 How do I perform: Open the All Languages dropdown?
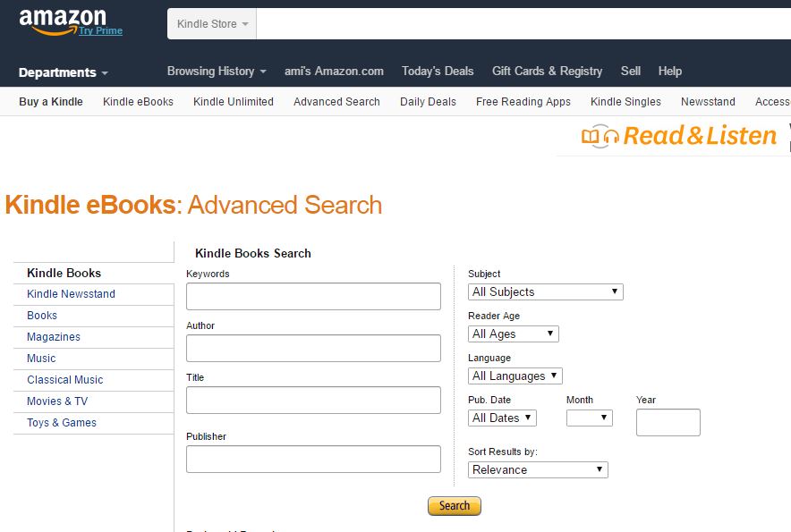(515, 376)
